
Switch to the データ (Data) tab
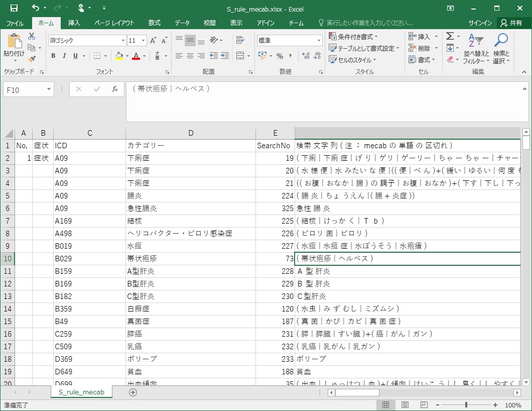pyautogui.click(x=182, y=23)
